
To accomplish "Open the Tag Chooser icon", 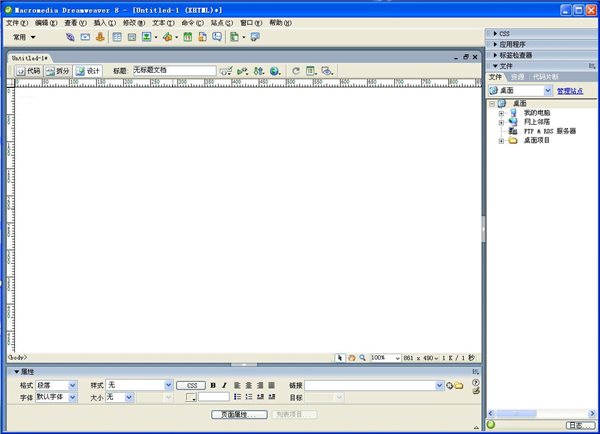I will click(x=255, y=37).
